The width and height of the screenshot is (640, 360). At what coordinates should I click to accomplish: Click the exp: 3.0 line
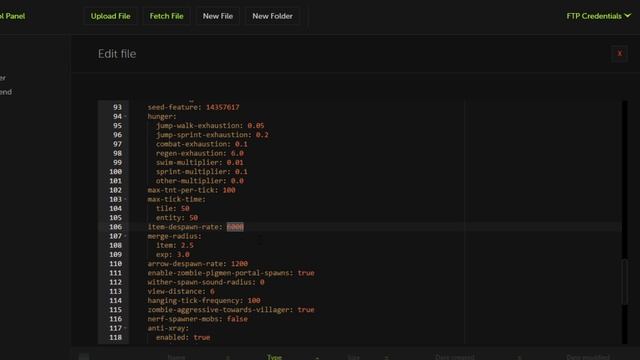173,255
